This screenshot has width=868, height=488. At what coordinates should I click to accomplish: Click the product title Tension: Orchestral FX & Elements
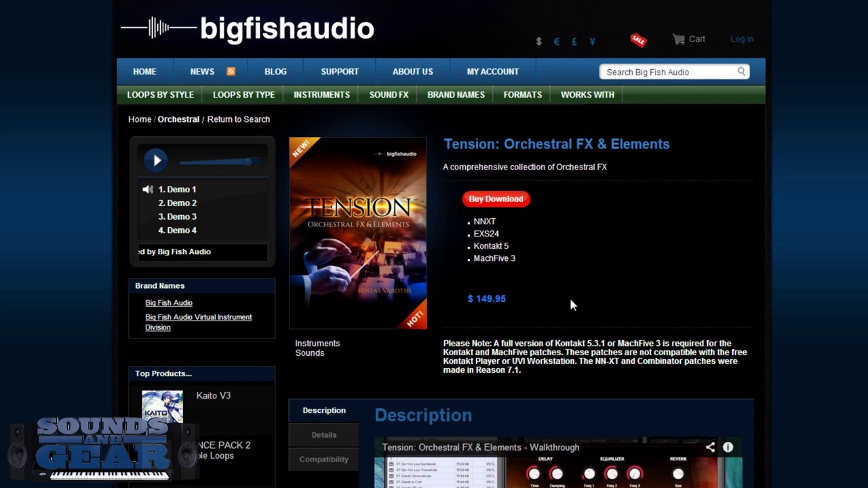[556, 144]
